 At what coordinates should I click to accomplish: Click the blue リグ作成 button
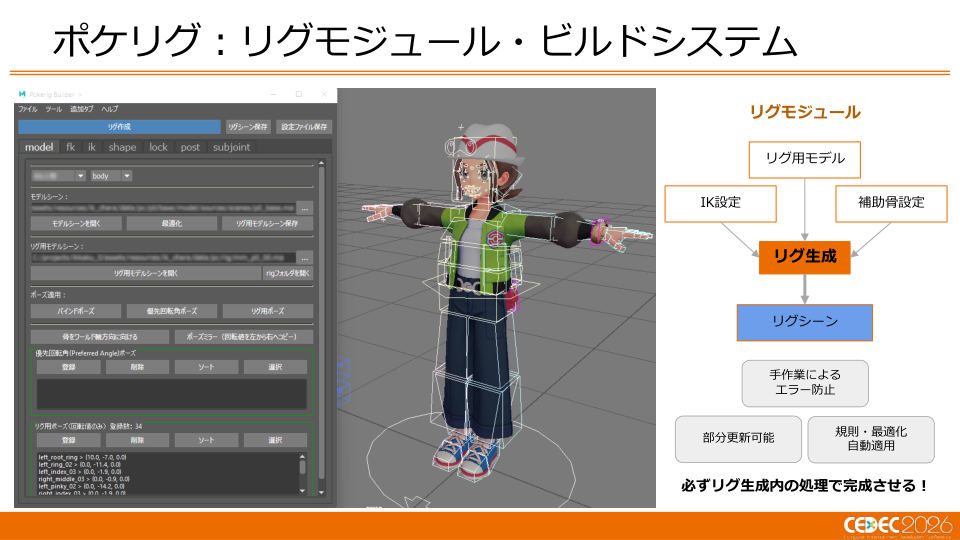[x=119, y=127]
